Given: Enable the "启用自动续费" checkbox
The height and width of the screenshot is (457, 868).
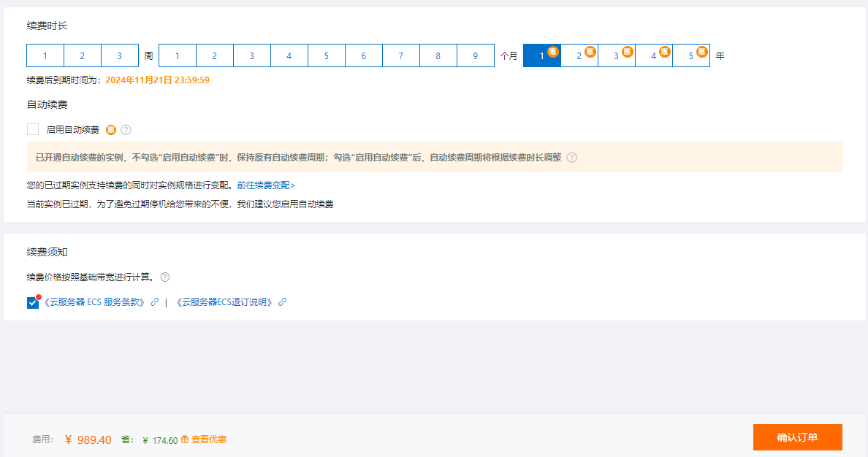Looking at the screenshot, I should point(32,129).
